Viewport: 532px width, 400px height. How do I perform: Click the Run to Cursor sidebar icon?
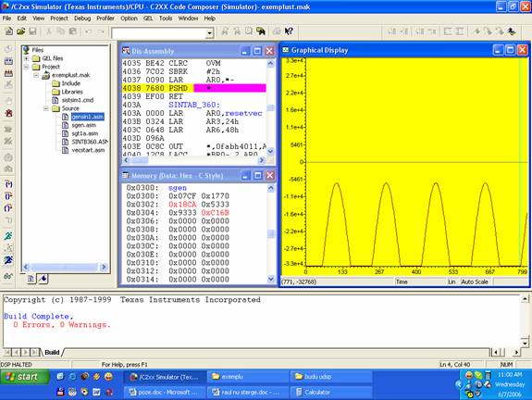pos(8,220)
